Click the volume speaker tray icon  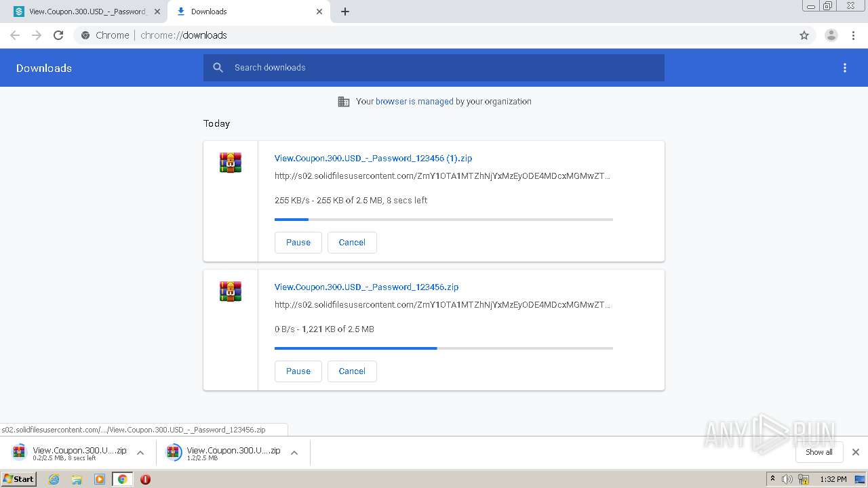click(x=787, y=479)
